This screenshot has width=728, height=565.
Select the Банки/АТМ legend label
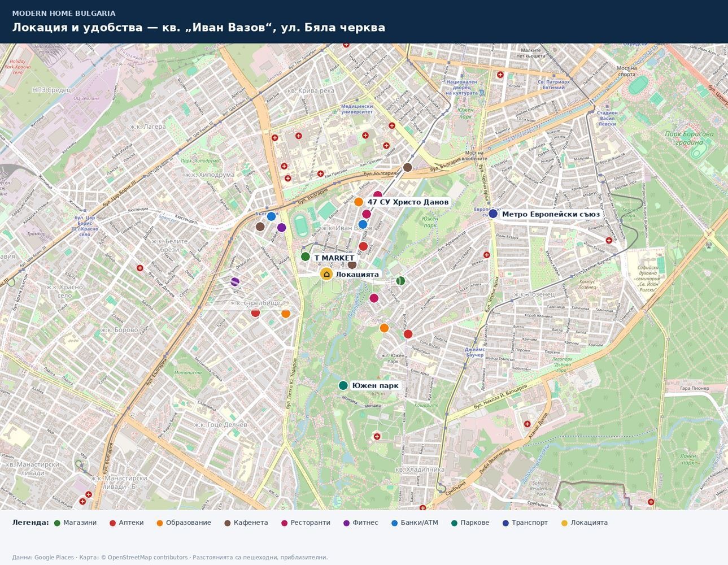(419, 523)
